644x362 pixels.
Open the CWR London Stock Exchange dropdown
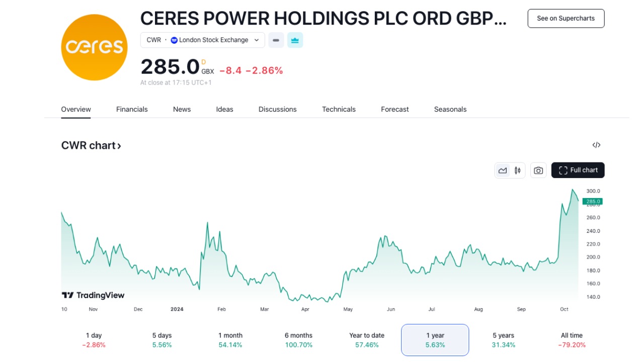202,40
